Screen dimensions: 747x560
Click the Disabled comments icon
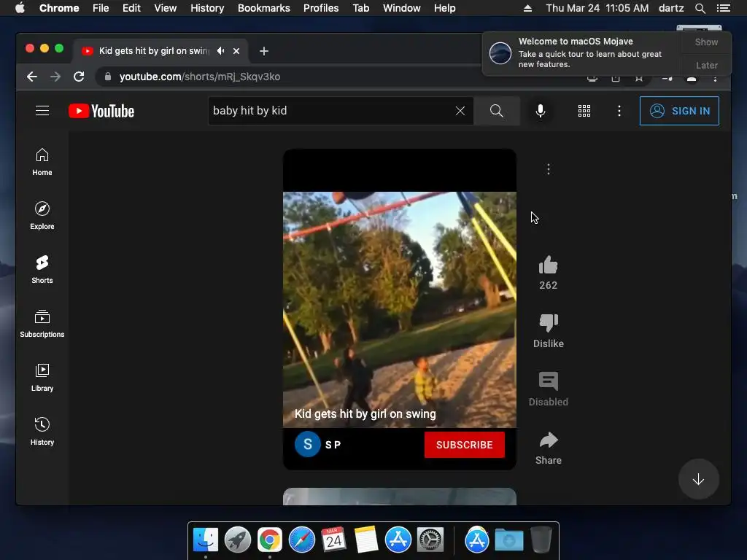click(x=549, y=381)
